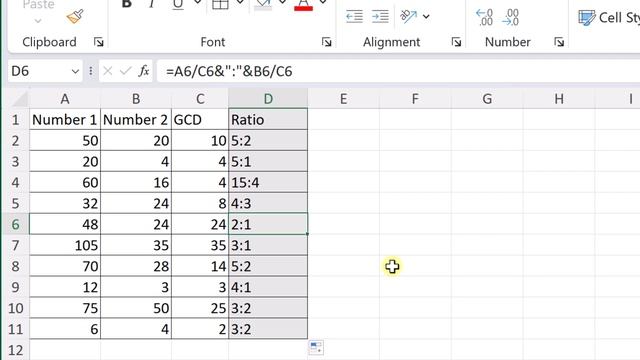Image resolution: width=640 pixels, height=360 pixels.
Task: Select GCD cell containing 25
Action: [200, 308]
